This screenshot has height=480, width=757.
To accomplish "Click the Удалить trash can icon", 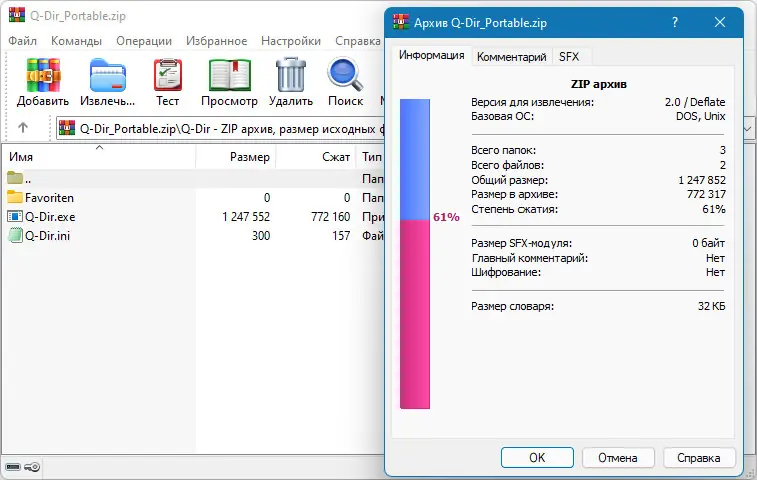I will coord(291,74).
